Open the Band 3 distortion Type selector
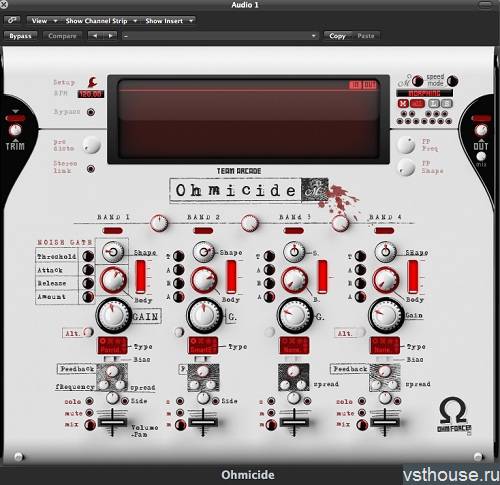 (294, 345)
